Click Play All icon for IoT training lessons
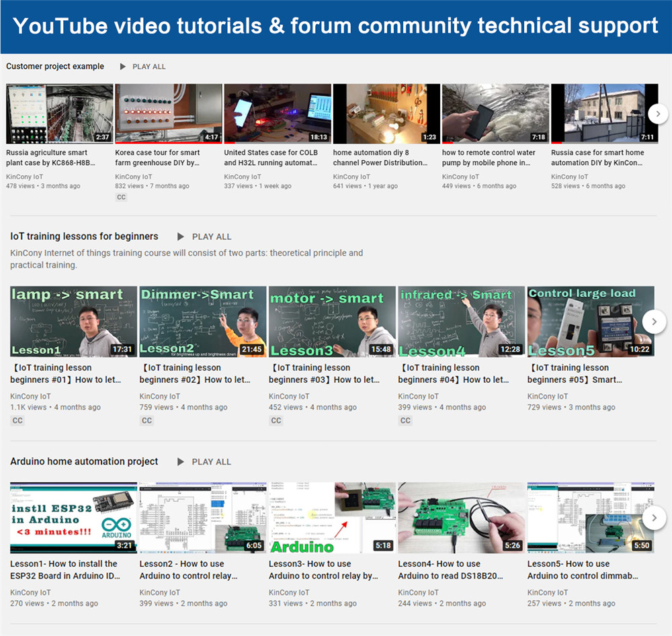The width and height of the screenshot is (672, 636). click(181, 236)
